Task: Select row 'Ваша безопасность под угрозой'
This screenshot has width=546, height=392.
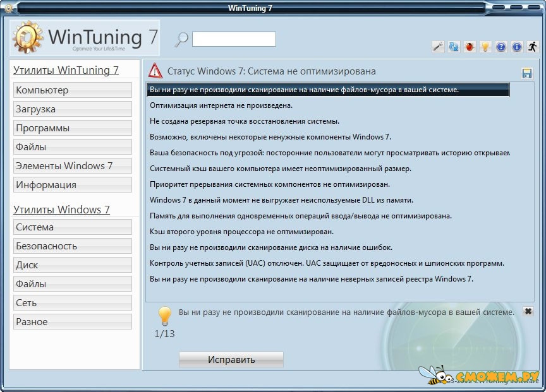Action: 328,153
